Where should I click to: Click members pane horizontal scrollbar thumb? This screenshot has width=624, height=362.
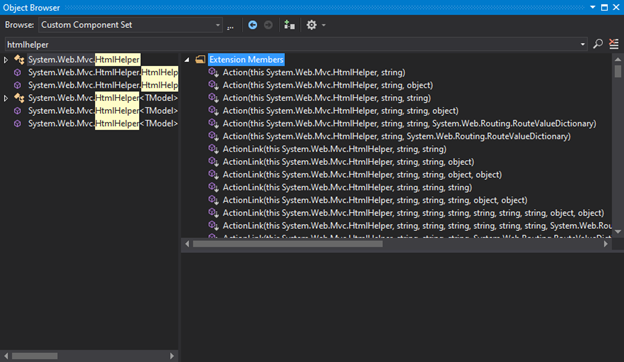pyautogui.click(x=288, y=244)
